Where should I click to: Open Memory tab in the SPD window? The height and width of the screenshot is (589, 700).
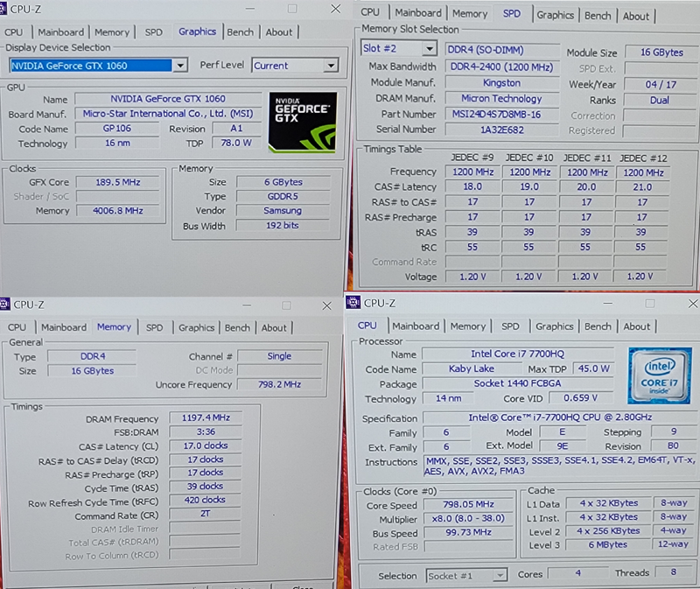point(470,13)
